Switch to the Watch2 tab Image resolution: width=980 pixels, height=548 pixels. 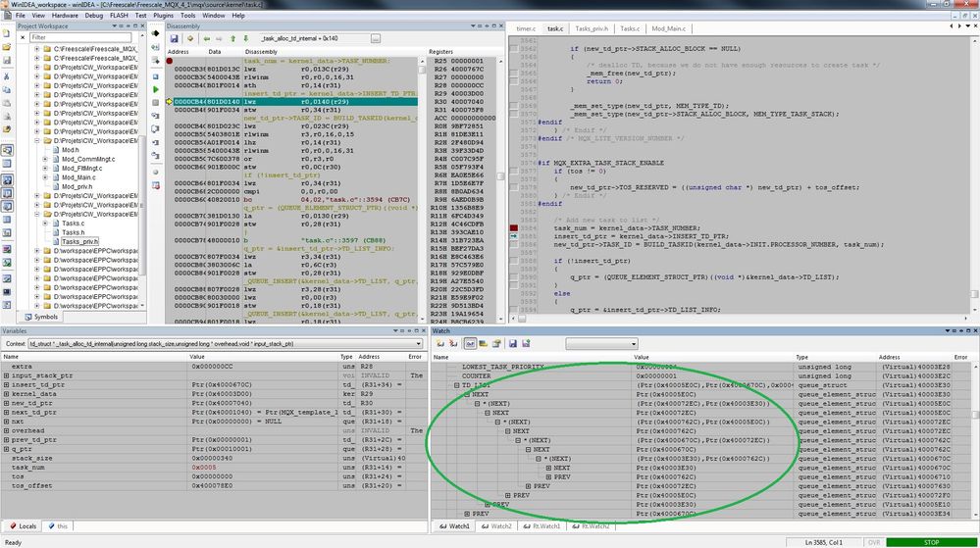(x=495, y=526)
